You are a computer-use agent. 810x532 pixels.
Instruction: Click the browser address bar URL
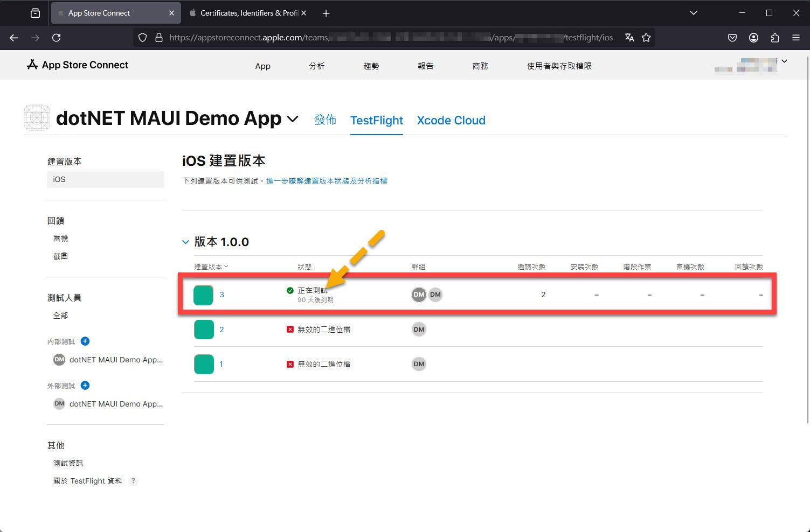391,37
